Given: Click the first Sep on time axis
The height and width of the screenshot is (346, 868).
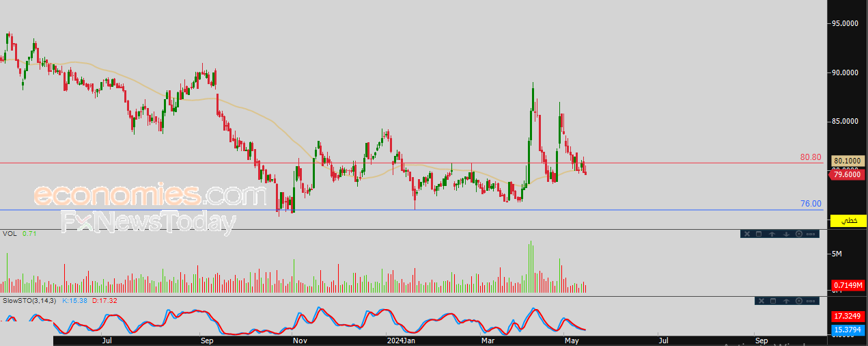Looking at the screenshot, I should [x=207, y=340].
